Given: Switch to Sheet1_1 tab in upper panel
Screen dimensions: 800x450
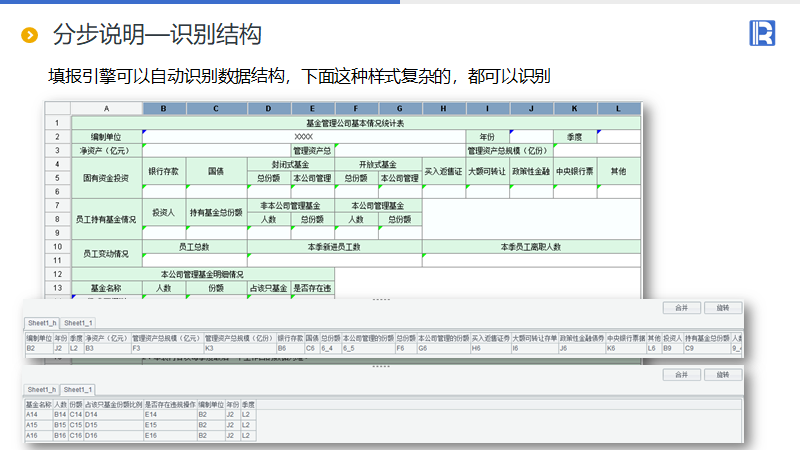Looking at the screenshot, I should click(x=76, y=323).
